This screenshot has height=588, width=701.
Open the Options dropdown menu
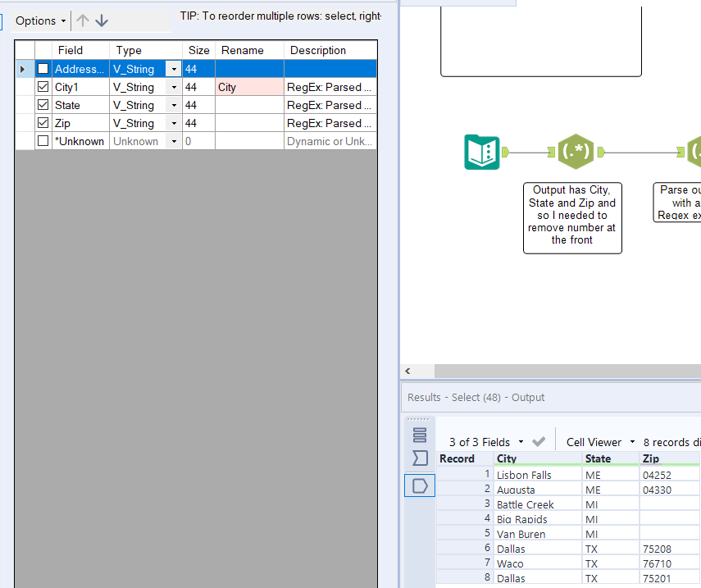(40, 21)
